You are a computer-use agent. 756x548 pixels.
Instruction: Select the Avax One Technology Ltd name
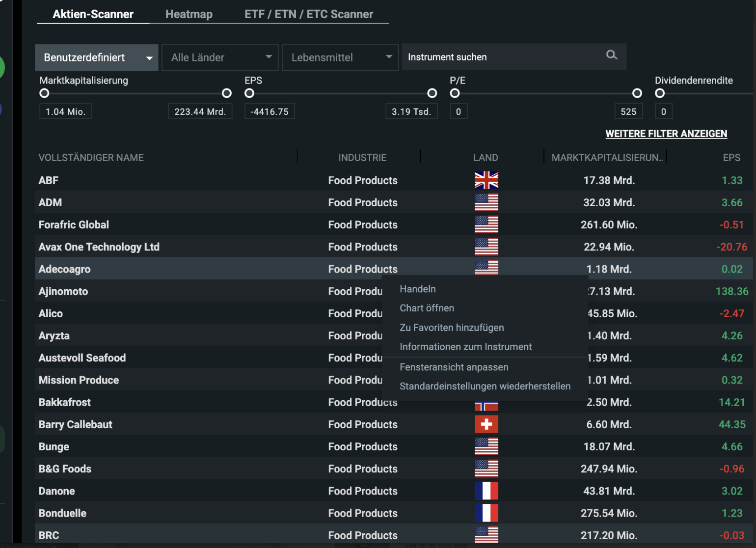99,247
